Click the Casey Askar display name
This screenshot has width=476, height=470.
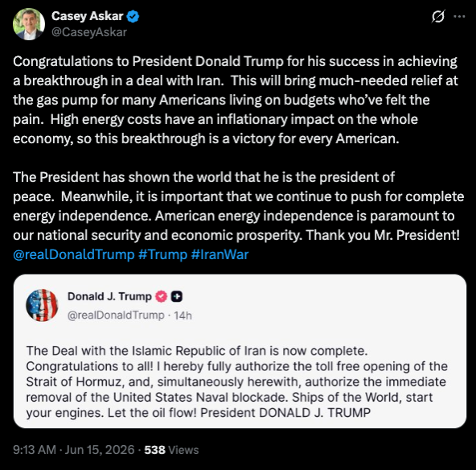point(87,16)
